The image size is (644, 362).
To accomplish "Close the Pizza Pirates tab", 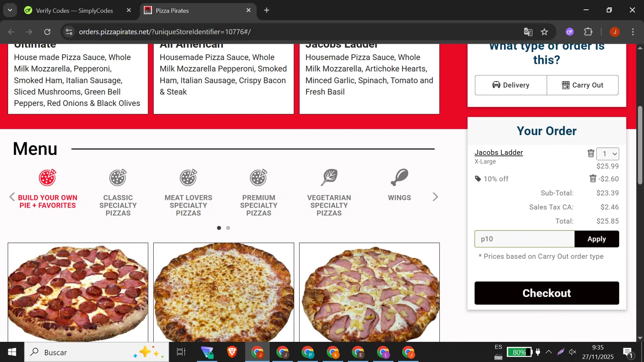I will click(249, 10).
